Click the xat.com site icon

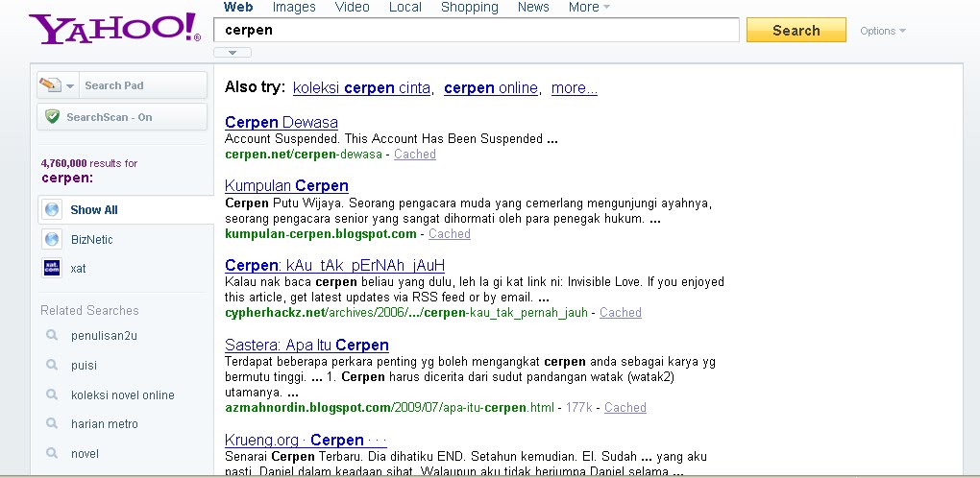[x=52, y=269]
